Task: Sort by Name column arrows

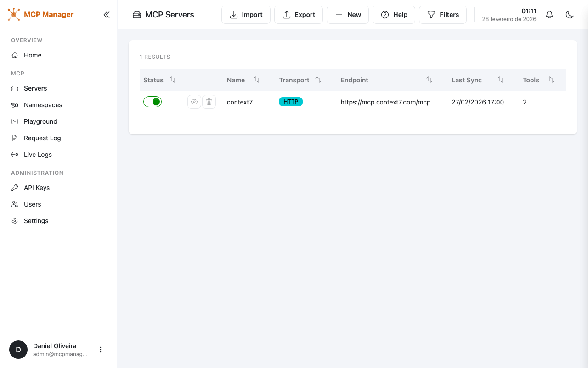Action: (257, 80)
